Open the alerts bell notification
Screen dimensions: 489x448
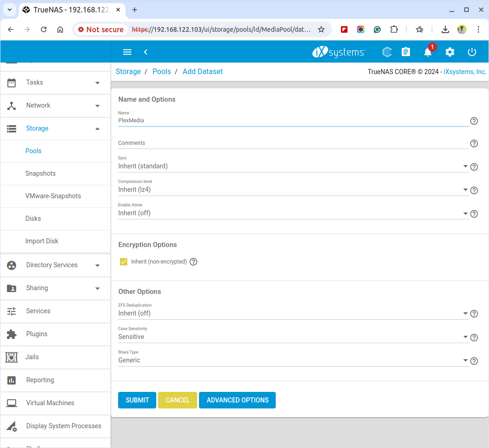tap(428, 52)
